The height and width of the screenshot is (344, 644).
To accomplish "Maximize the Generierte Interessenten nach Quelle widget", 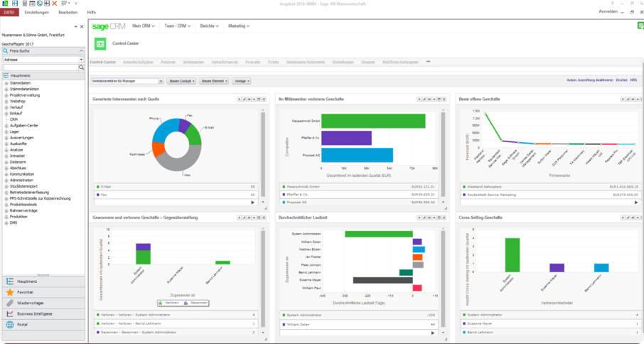I will (259, 100).
